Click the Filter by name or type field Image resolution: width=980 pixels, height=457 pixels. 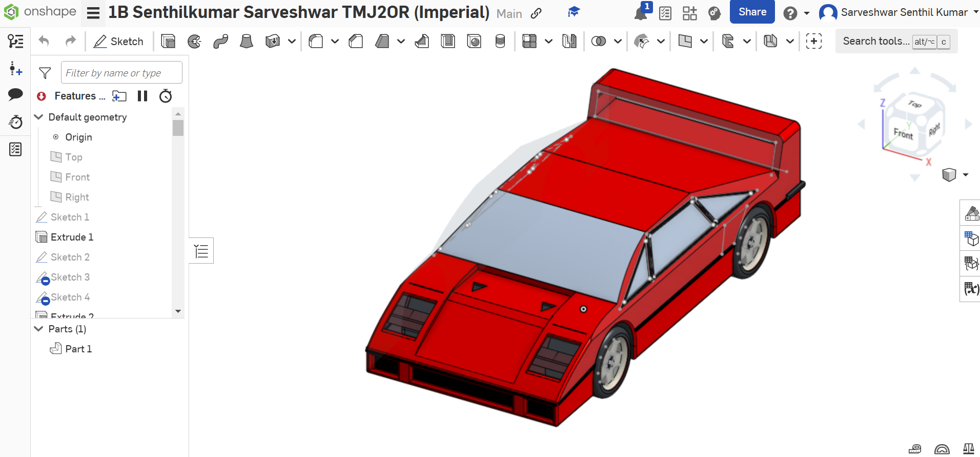(x=121, y=73)
